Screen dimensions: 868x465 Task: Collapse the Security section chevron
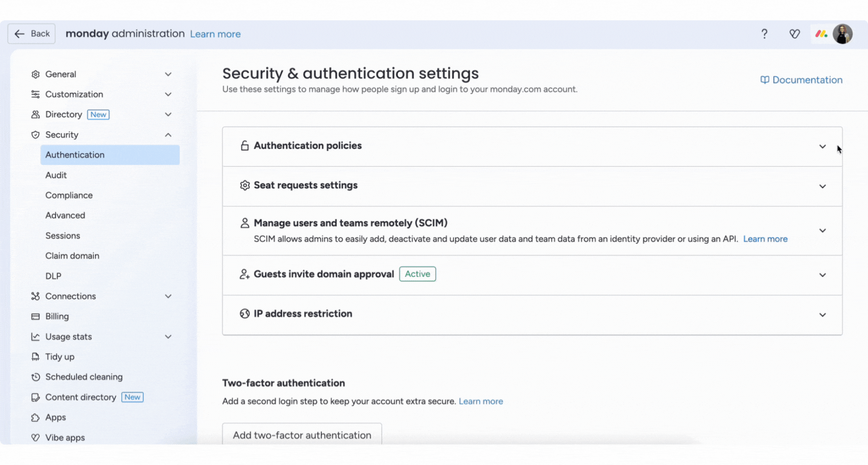click(x=168, y=135)
